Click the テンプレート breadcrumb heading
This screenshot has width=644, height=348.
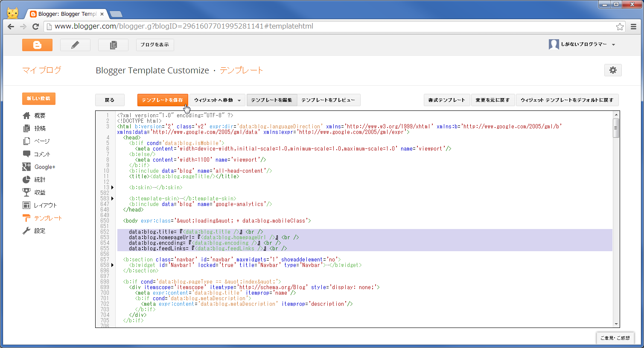pos(242,70)
